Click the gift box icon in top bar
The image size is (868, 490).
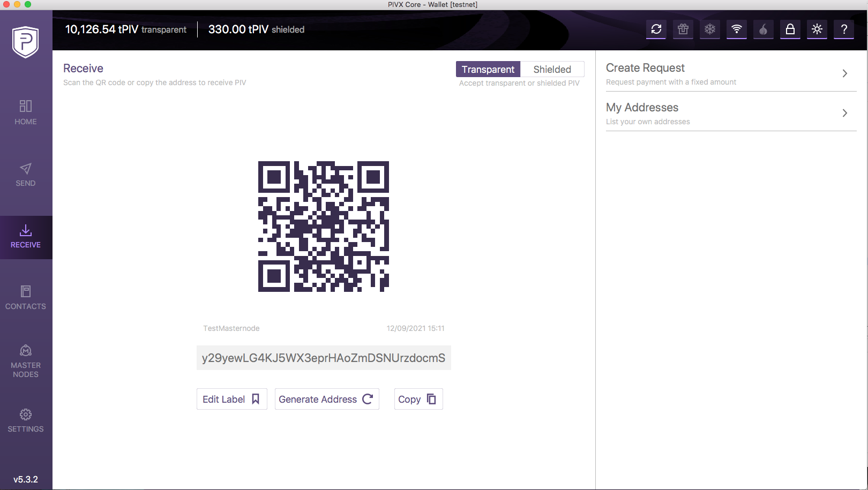point(683,29)
